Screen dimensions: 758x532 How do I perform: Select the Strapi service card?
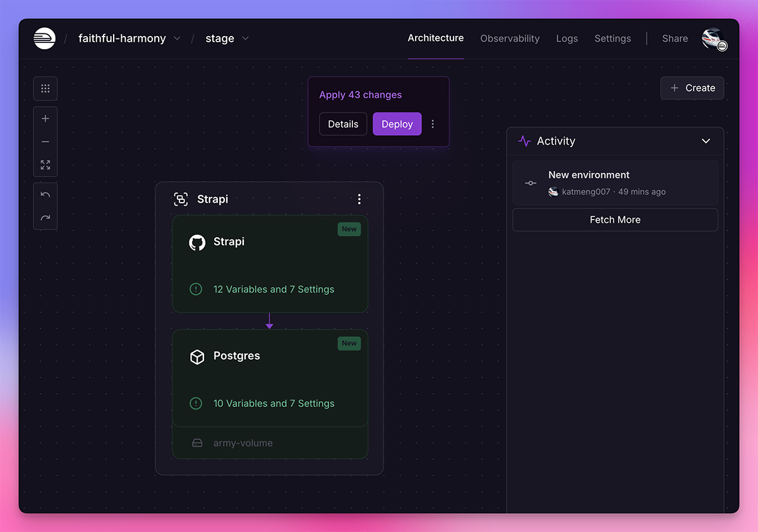(270, 264)
